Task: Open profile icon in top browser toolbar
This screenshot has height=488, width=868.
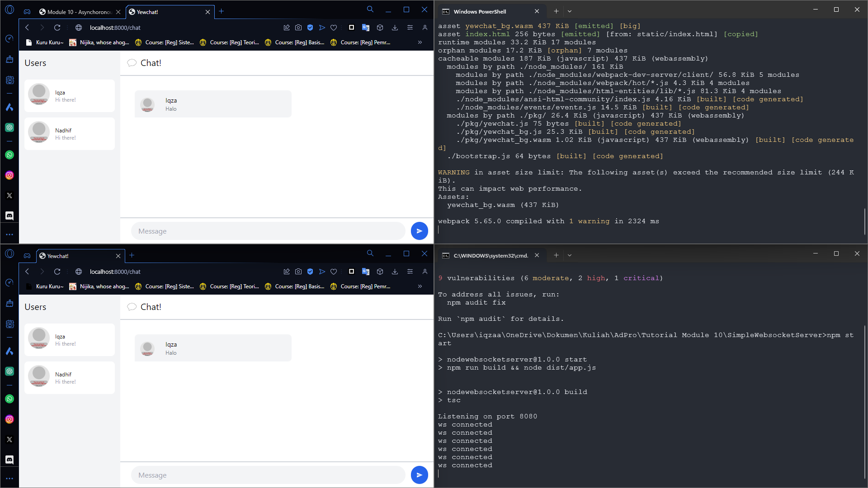Action: (425, 28)
